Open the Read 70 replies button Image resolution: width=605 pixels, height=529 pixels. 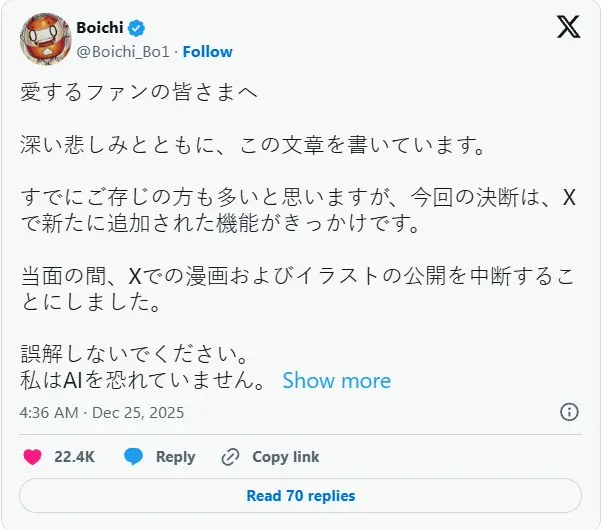click(x=301, y=496)
